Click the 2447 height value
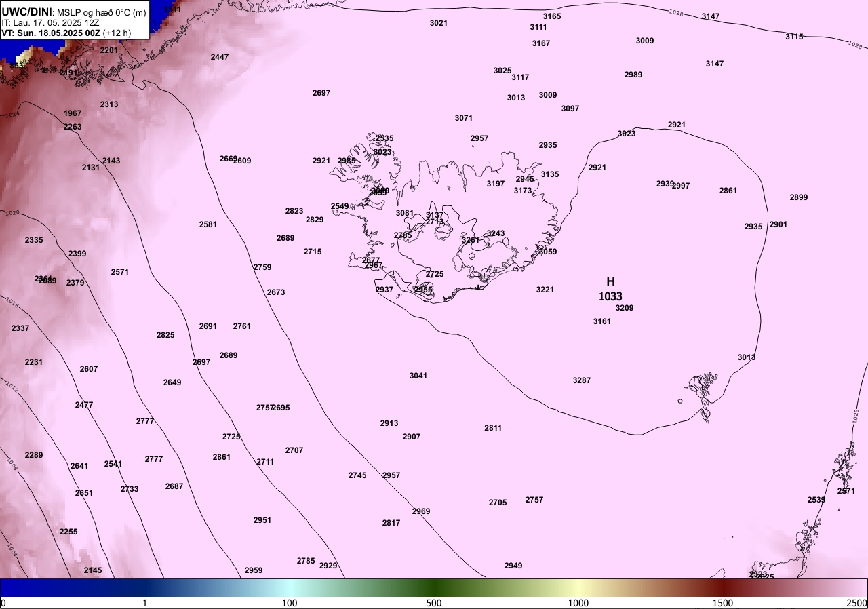The height and width of the screenshot is (609, 868). (220, 57)
